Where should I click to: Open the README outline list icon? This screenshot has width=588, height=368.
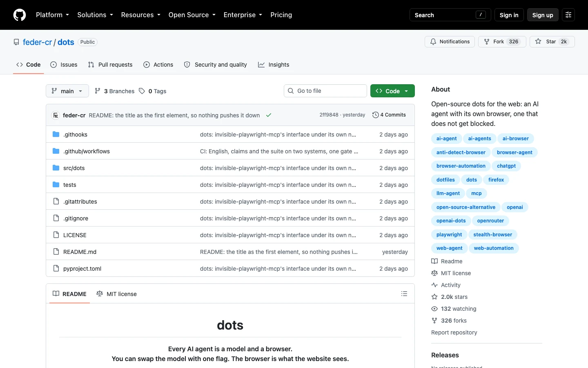[x=404, y=294]
